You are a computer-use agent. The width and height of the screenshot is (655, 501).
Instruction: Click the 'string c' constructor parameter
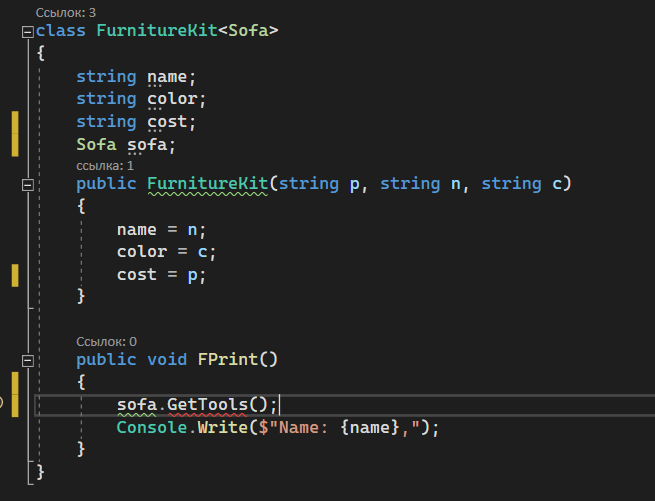pos(521,184)
